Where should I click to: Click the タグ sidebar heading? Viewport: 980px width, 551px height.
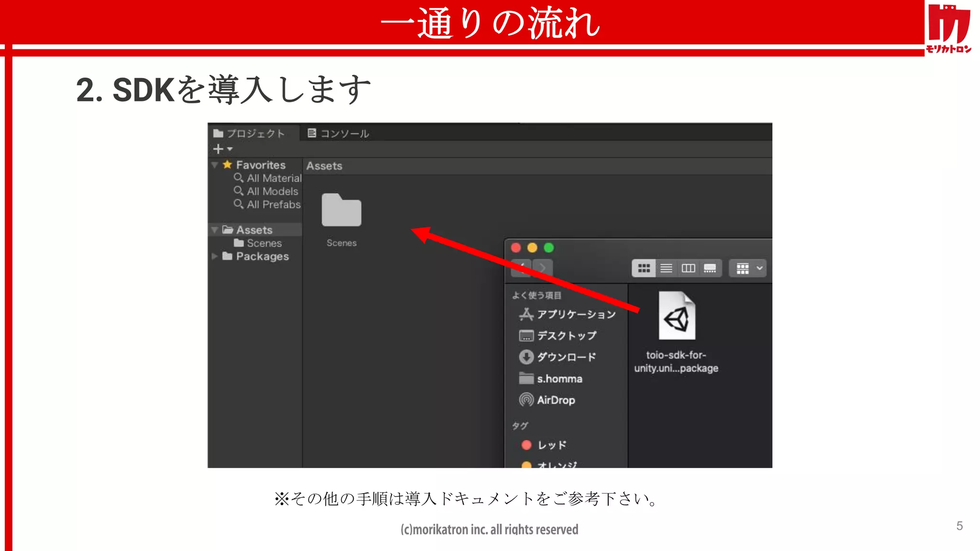tap(520, 426)
